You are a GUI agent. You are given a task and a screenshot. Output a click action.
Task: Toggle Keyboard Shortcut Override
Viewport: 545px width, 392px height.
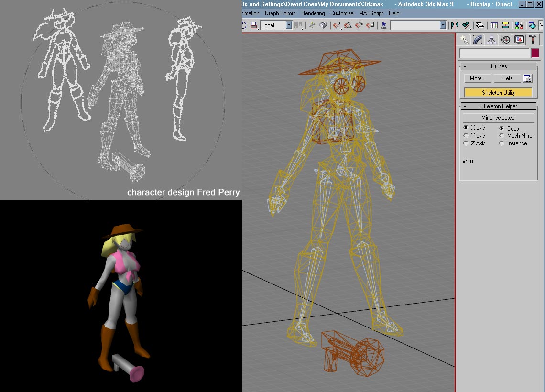(x=323, y=25)
